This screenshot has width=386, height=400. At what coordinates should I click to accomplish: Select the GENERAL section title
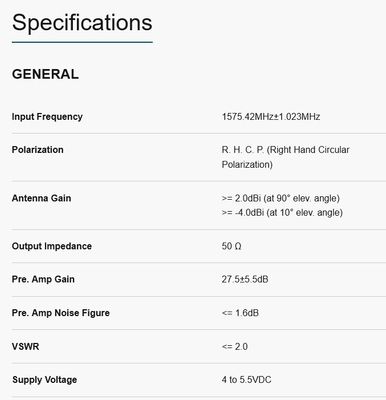[45, 74]
